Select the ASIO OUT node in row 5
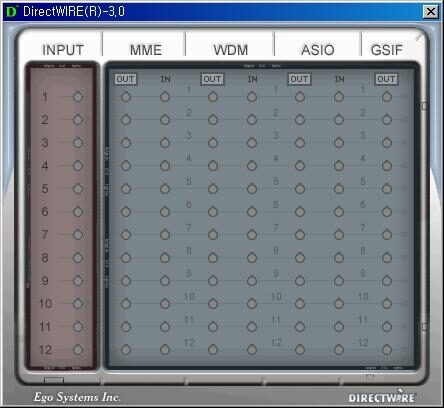Screen dimensions: 444x408 pyautogui.click(x=300, y=189)
